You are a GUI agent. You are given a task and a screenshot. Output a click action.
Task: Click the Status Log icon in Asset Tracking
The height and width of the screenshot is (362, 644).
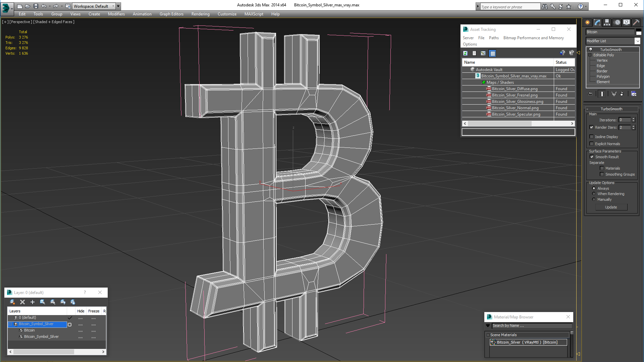click(474, 53)
